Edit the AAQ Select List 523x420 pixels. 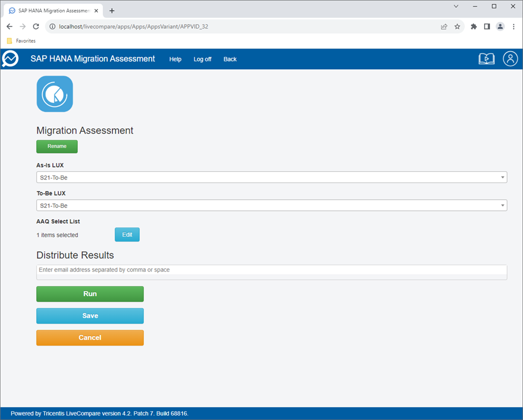tap(127, 235)
